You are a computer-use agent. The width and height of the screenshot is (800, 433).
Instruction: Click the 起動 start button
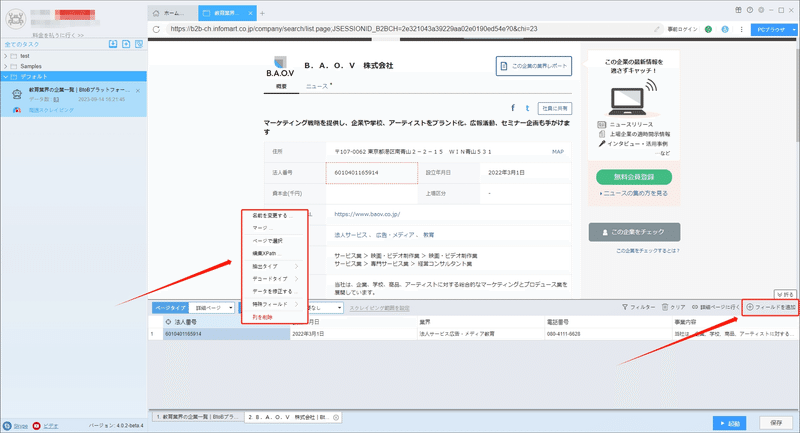730,423
